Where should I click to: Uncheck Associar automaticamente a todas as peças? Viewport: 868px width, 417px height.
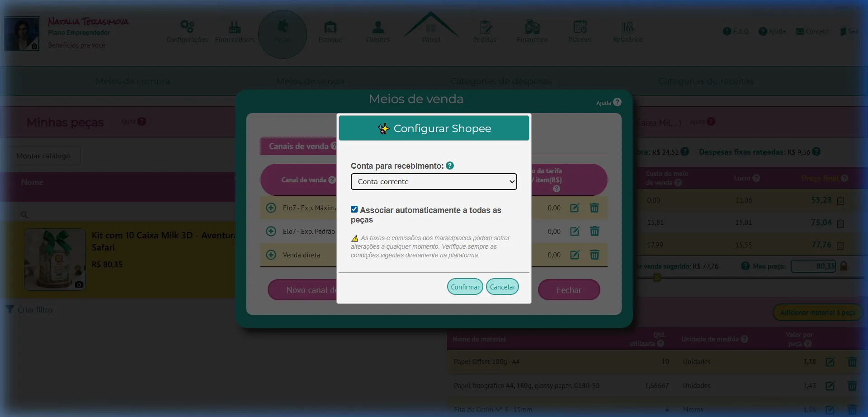tap(354, 209)
